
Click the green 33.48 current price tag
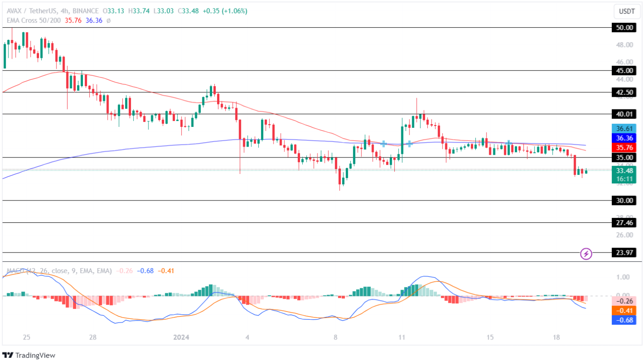coord(624,171)
